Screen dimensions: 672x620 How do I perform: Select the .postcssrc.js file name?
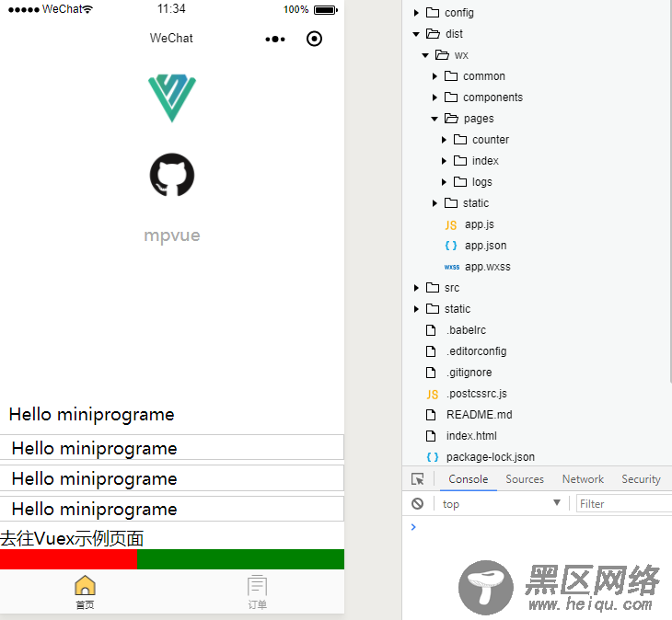[x=477, y=394]
